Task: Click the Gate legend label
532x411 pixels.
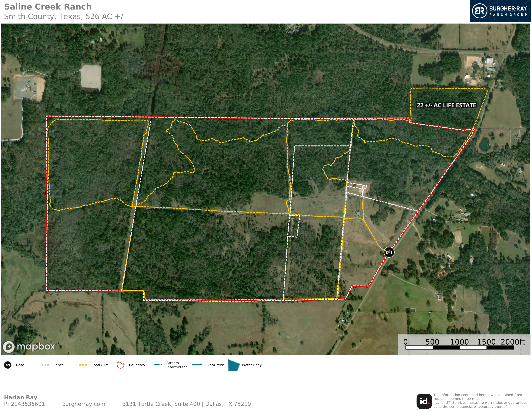Action: tap(20, 365)
